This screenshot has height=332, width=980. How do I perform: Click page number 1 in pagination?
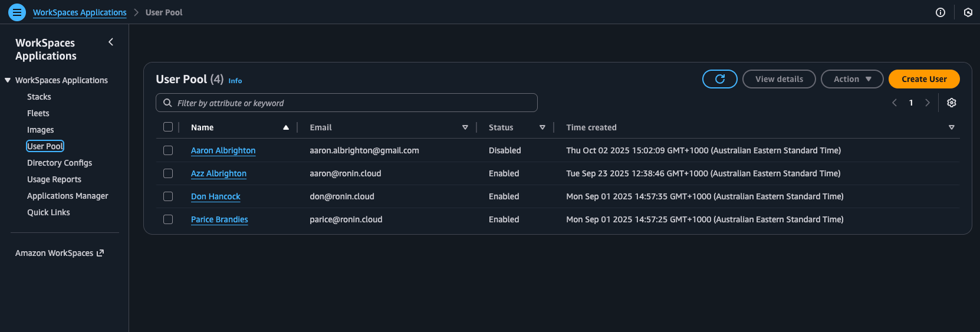coord(911,103)
